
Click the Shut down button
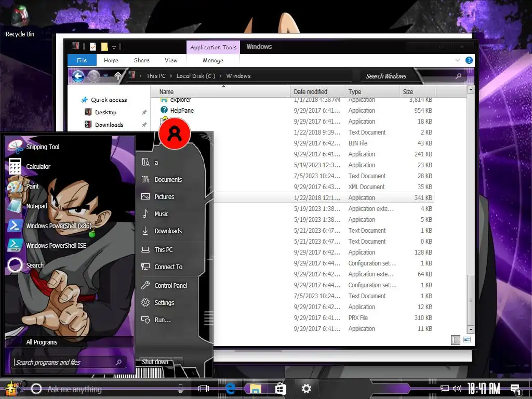click(155, 362)
